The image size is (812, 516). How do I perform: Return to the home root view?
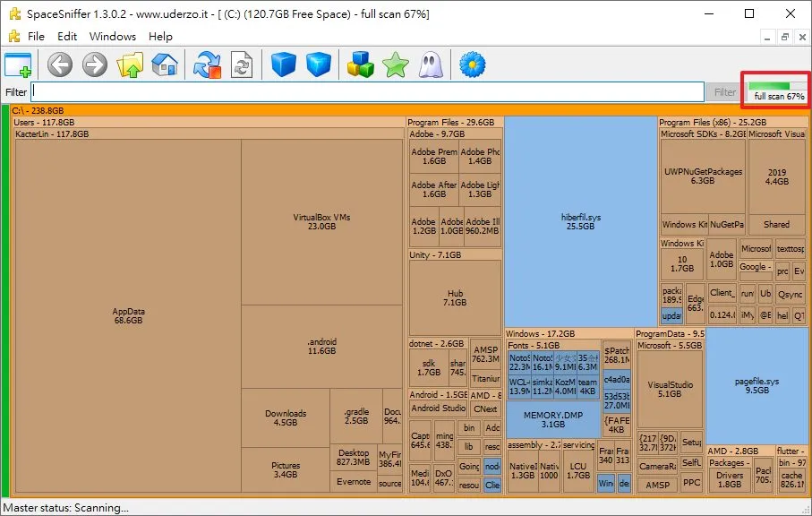tap(165, 65)
